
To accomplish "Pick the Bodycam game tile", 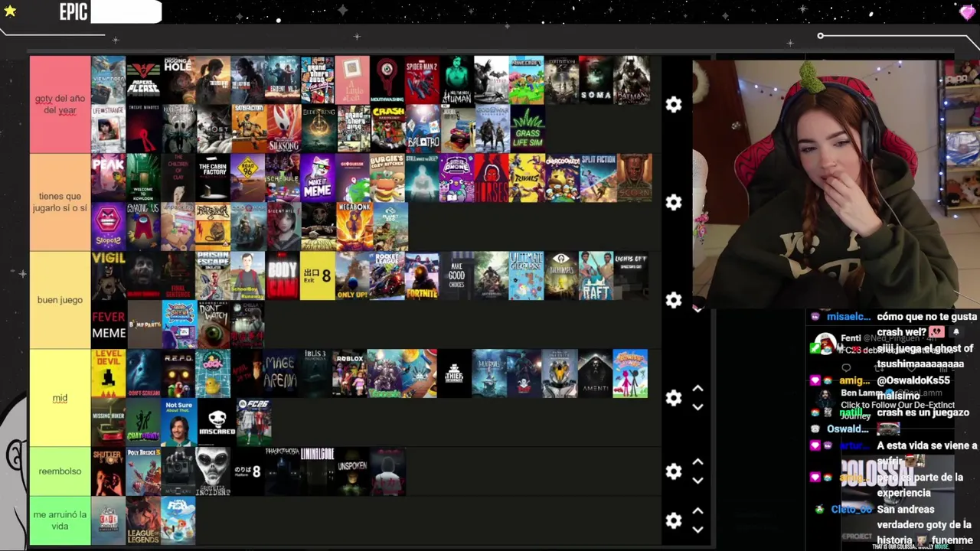I will pyautogui.click(x=283, y=275).
